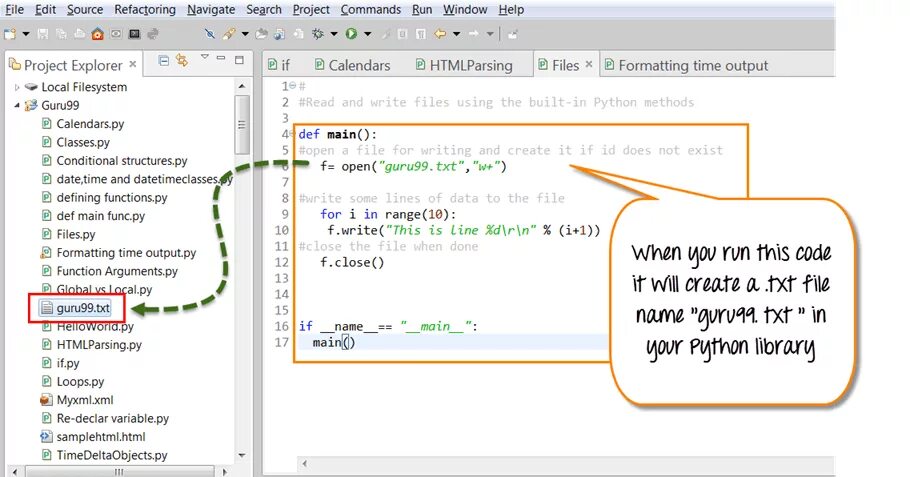The height and width of the screenshot is (477, 910).
Task: Open the Forward history dropdown arrow
Action: point(490,34)
